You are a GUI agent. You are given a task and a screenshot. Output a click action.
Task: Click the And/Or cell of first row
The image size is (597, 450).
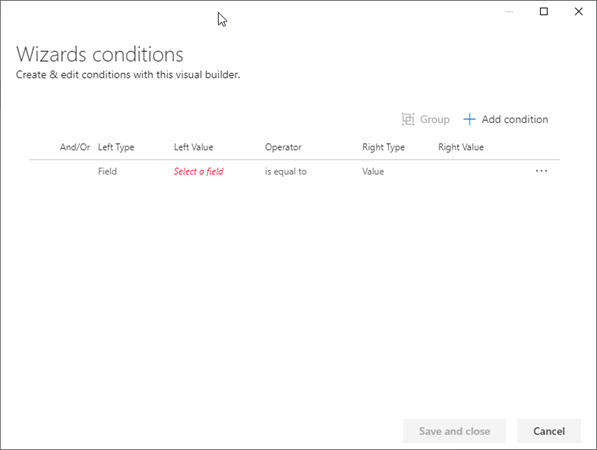pyautogui.click(x=75, y=171)
